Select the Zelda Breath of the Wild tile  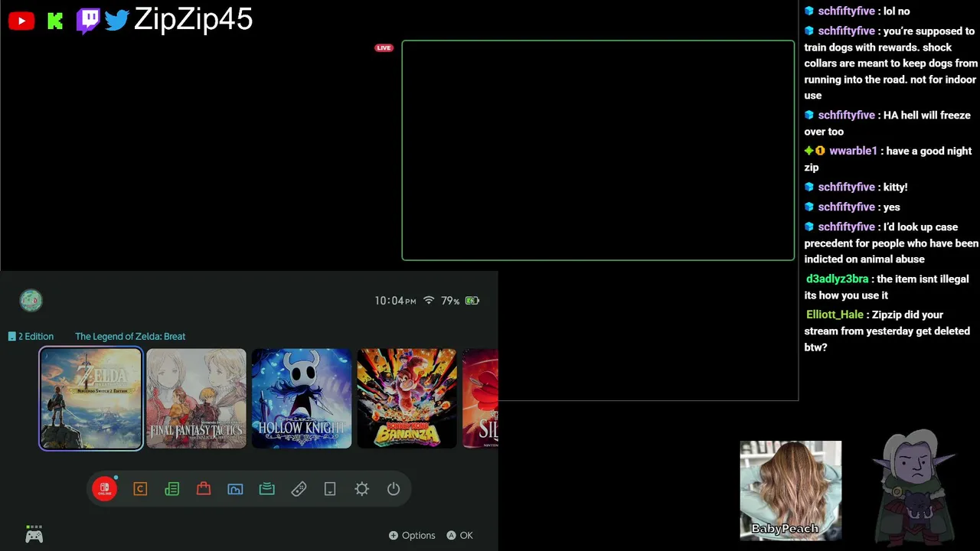91,399
